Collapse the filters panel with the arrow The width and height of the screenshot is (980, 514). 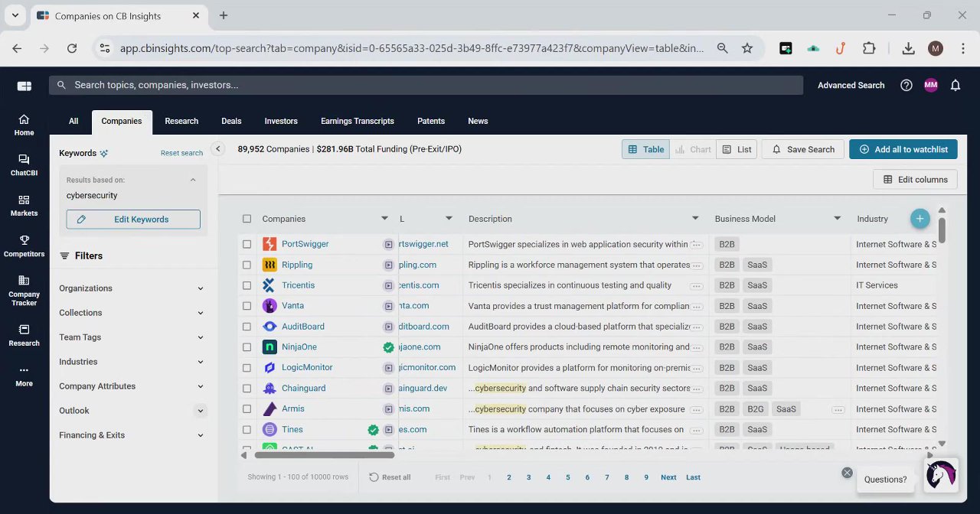[x=217, y=149]
